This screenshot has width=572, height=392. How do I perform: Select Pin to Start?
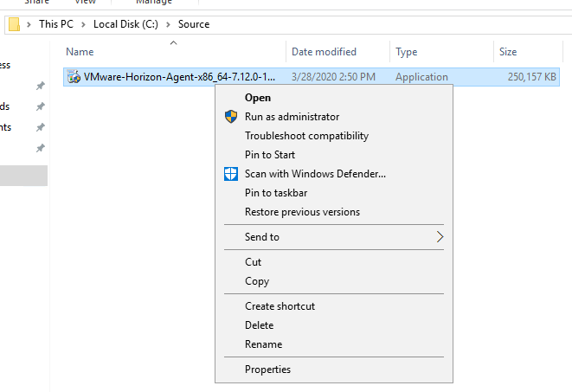(x=270, y=155)
